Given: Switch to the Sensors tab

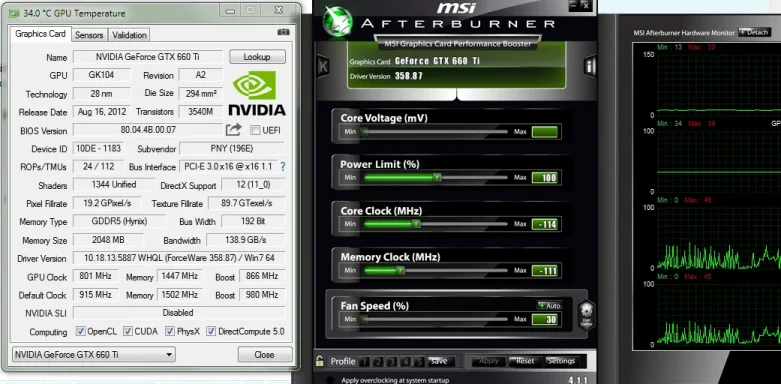Looking at the screenshot, I should [x=89, y=35].
